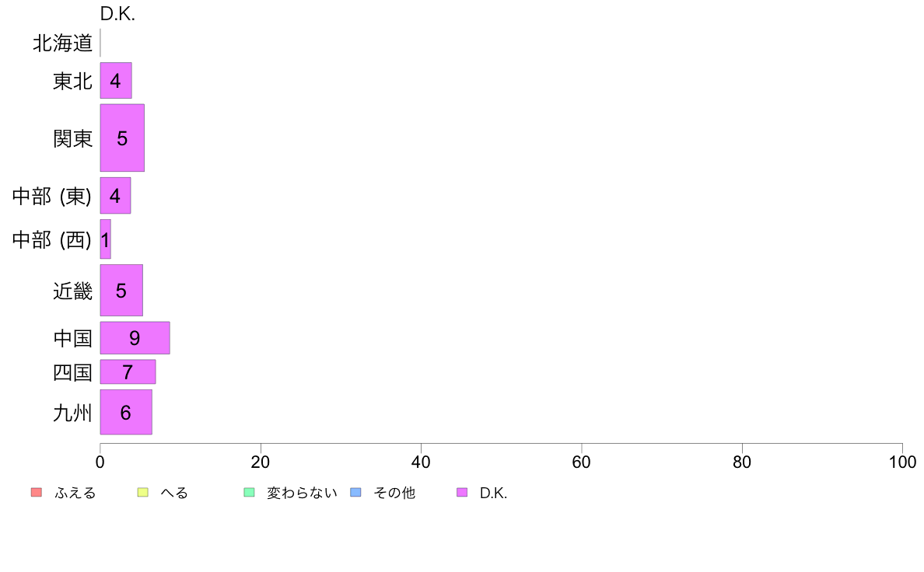This screenshot has width=924, height=572.
Task: Click the axis tick label 100
Action: coord(902,462)
